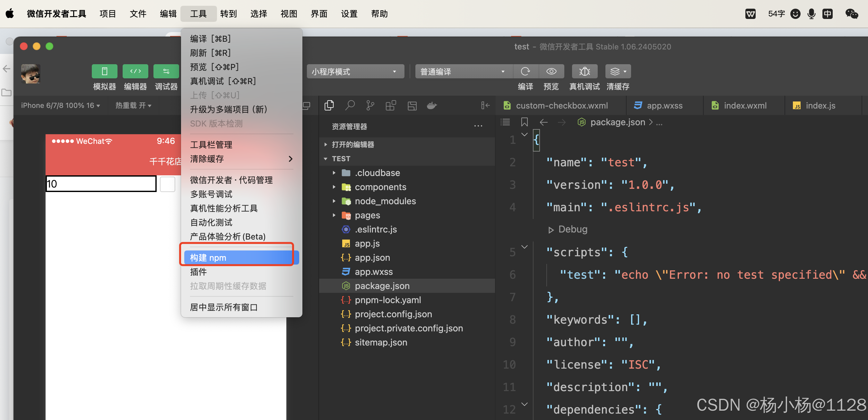Click the explorer more actions ellipsis
Screen dimensions: 868x420
coord(478,126)
